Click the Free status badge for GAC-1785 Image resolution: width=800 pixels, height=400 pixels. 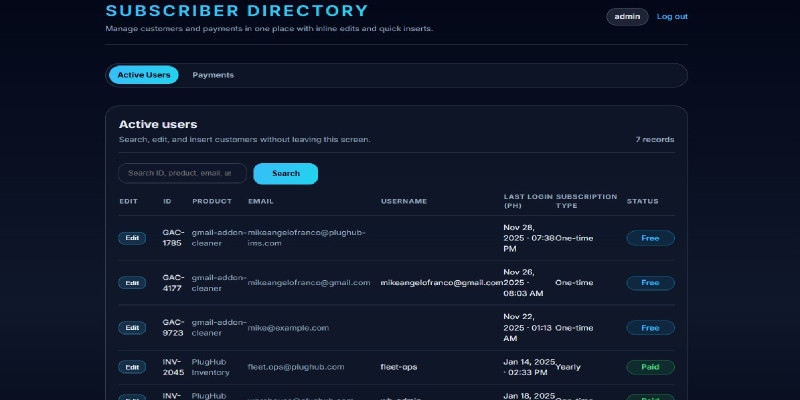click(650, 238)
